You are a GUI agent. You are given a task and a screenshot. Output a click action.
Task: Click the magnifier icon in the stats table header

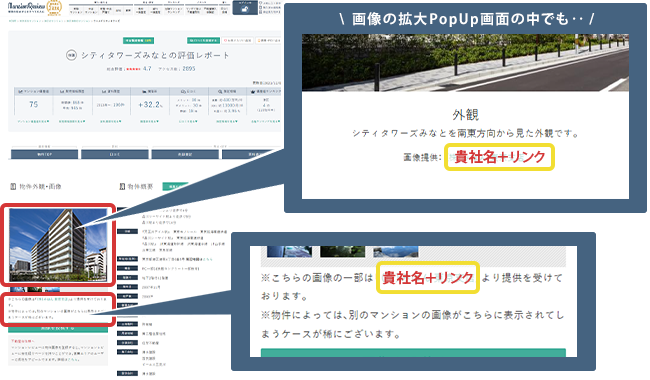point(221,91)
